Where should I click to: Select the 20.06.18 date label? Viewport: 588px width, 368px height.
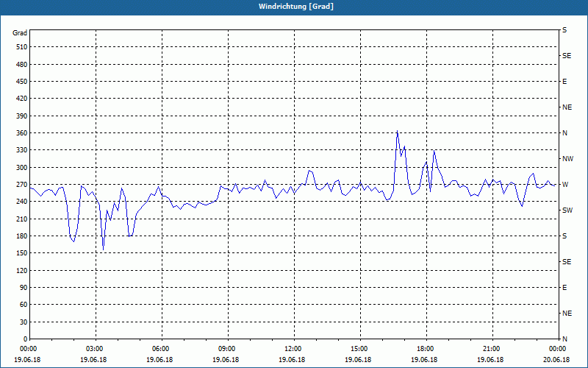[x=556, y=360]
